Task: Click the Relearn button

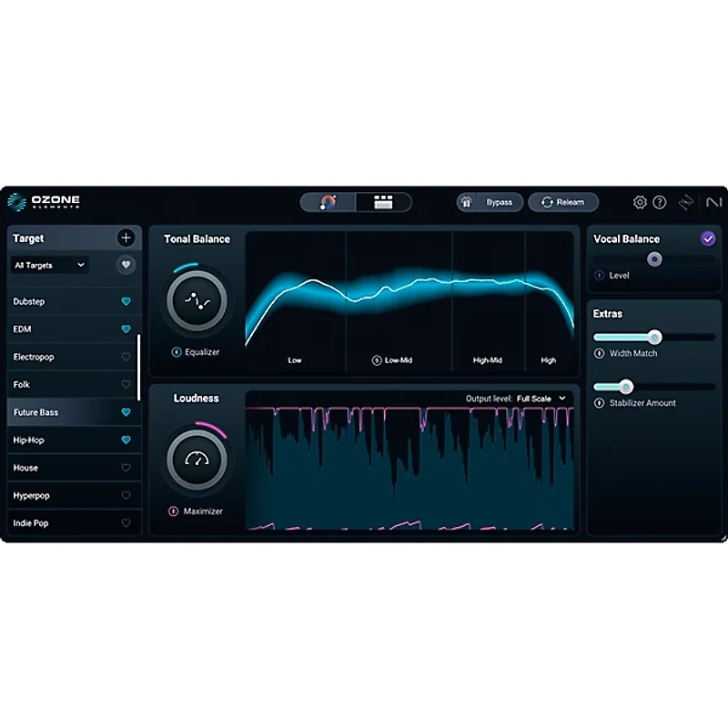Action: coord(562,202)
